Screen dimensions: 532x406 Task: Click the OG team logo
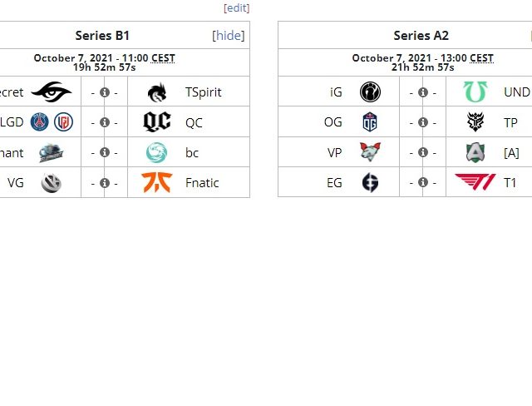point(370,122)
